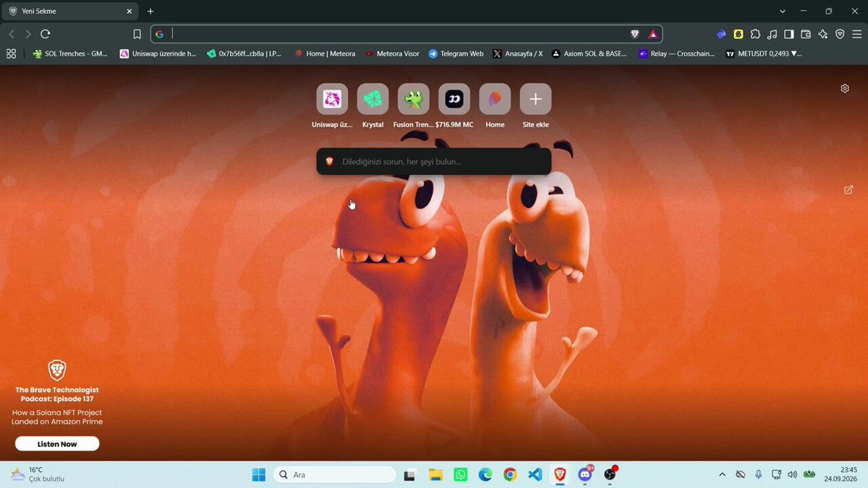Viewport: 868px width, 488px height.
Task: Open the Brave Wallet icon
Action: (x=806, y=34)
